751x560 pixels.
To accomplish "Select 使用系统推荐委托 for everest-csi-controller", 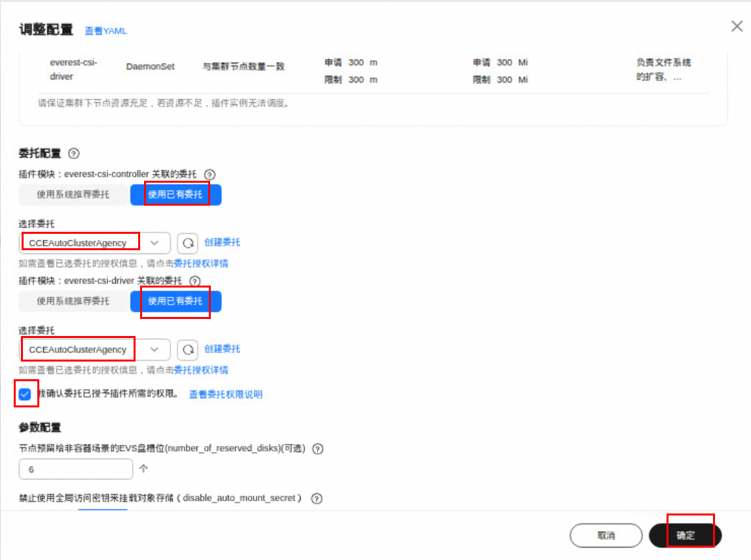I will [73, 195].
